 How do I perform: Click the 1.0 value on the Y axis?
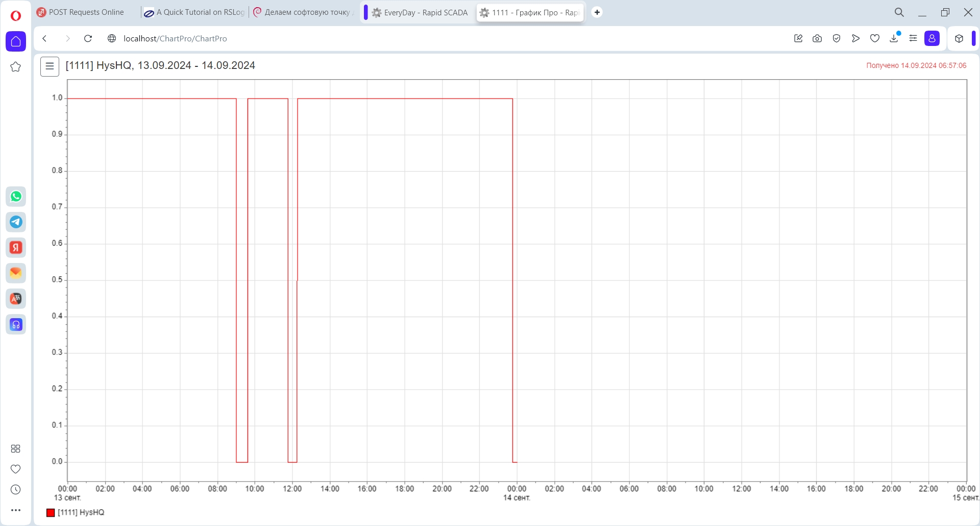point(57,98)
